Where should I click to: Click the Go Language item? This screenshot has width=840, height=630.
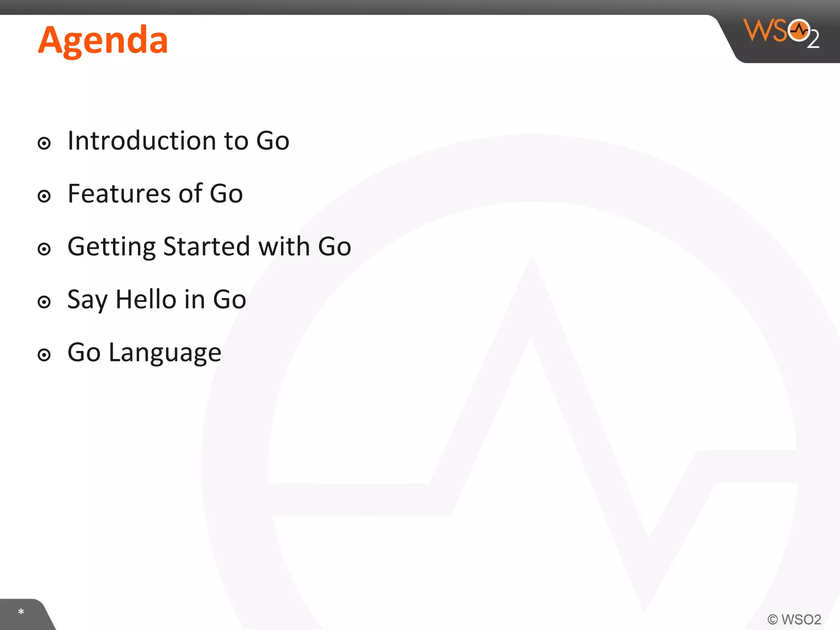[x=144, y=352]
